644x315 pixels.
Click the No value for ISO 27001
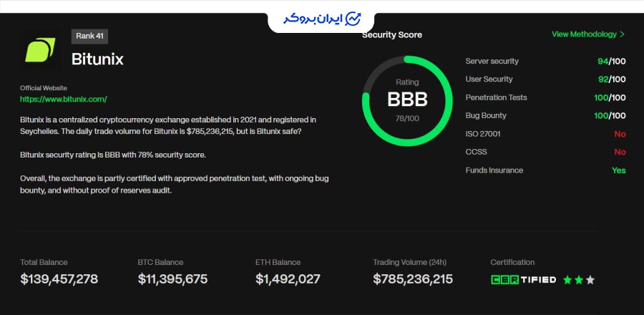pyautogui.click(x=620, y=134)
